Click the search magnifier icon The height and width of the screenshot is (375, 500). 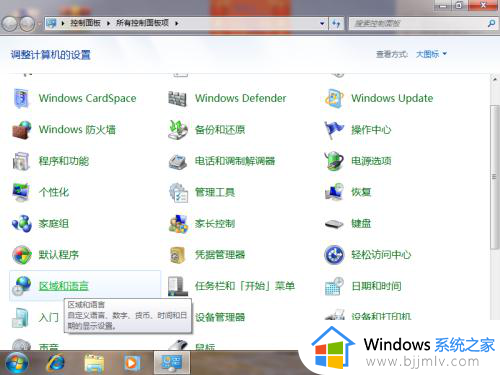click(491, 23)
